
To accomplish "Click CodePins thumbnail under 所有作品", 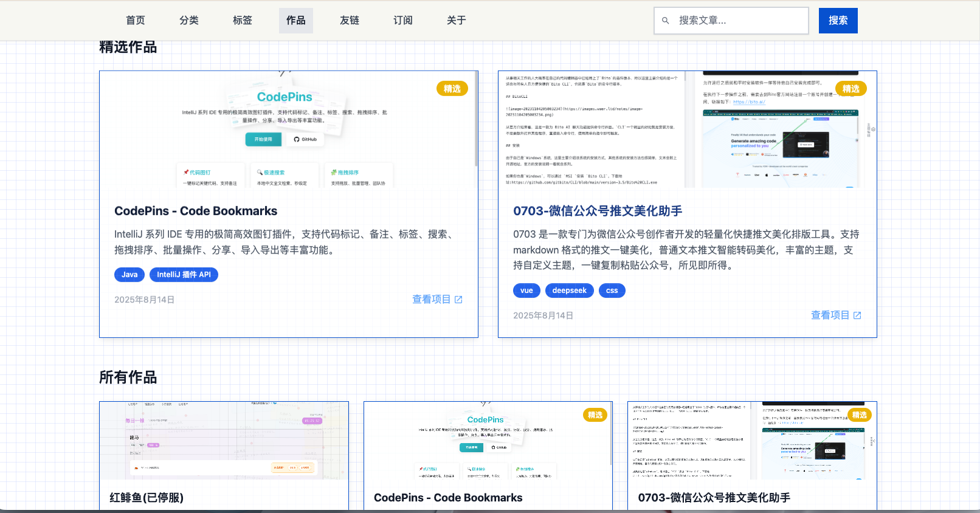I will coord(488,441).
